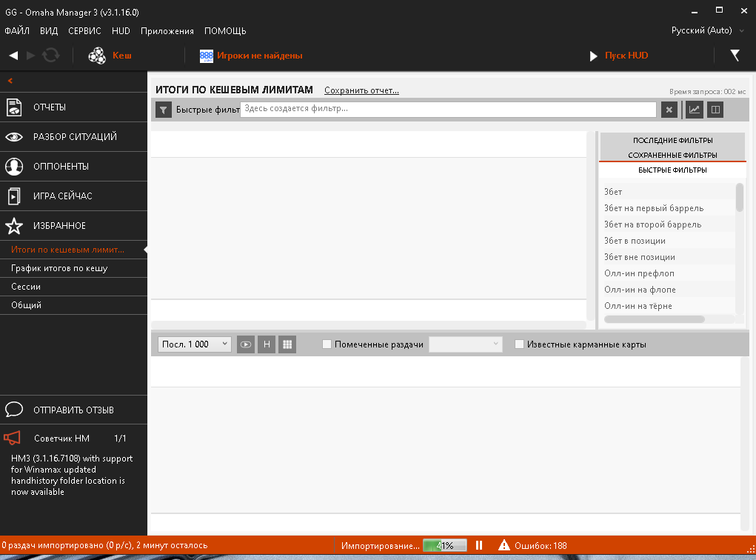
Task: Click the hand replayer eye icon
Action: 245,344
